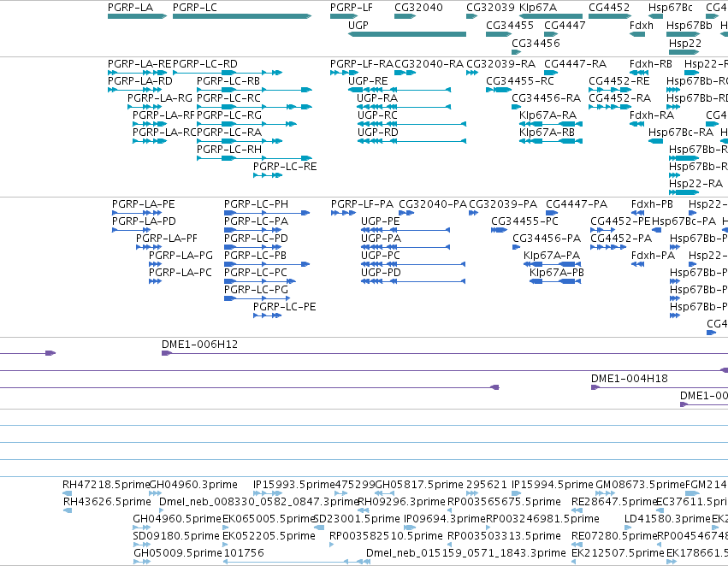
Task: Select the LD41580.3prime EST label
Action: pyautogui.click(x=667, y=519)
